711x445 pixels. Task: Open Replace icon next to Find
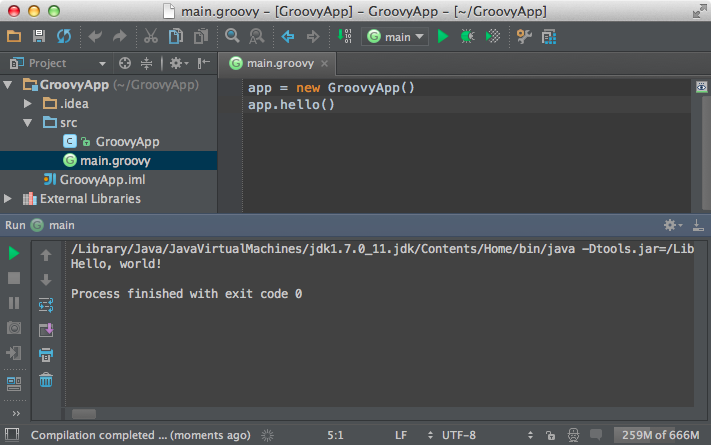(x=257, y=36)
